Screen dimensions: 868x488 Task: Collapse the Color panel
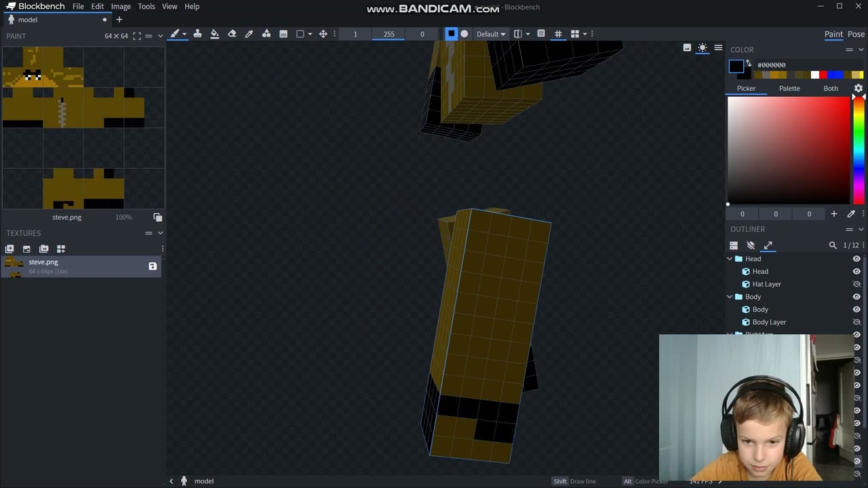pos(861,49)
